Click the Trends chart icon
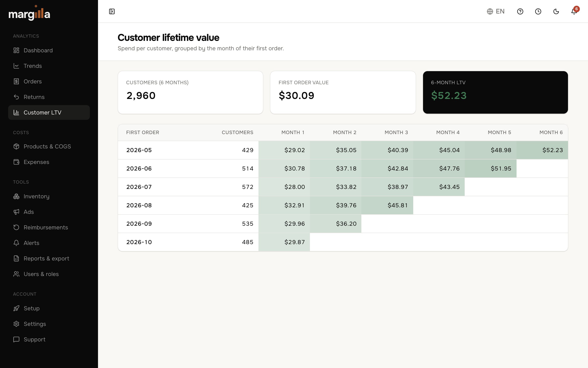The height and width of the screenshot is (368, 588). pyautogui.click(x=16, y=66)
